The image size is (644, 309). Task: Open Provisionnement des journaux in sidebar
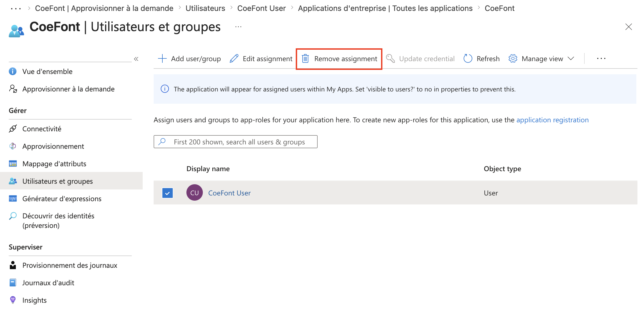(x=70, y=265)
